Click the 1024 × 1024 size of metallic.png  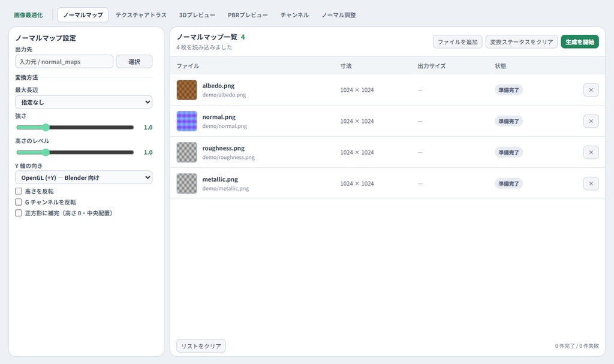[x=357, y=183]
